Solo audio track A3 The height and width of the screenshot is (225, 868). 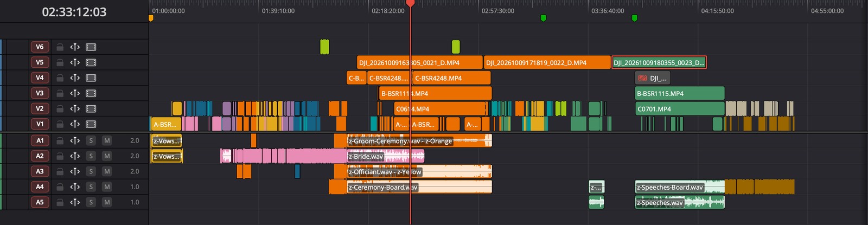(x=91, y=171)
